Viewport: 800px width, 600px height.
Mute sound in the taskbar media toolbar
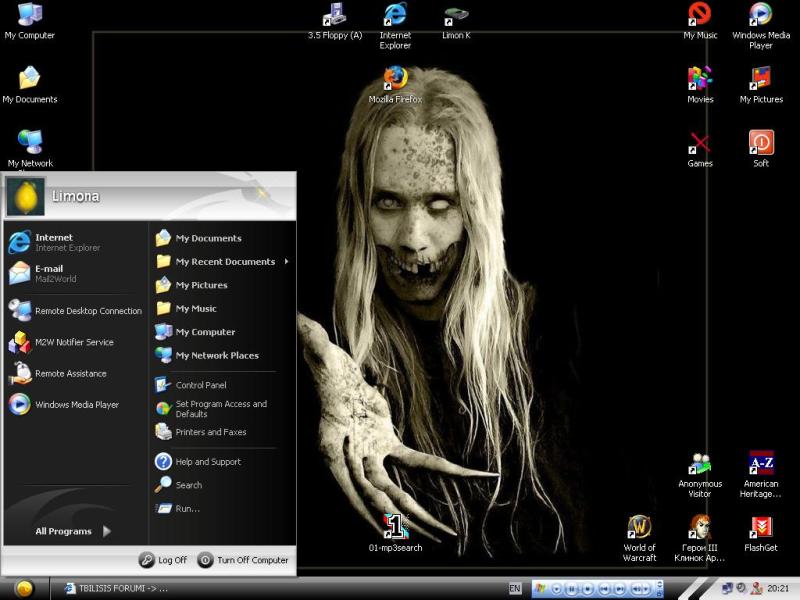[638, 589]
